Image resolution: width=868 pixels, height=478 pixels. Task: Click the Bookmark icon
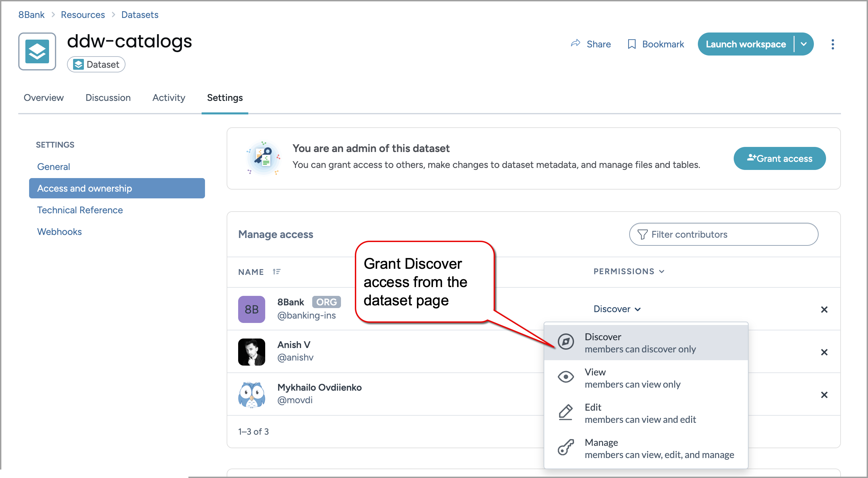click(x=632, y=44)
